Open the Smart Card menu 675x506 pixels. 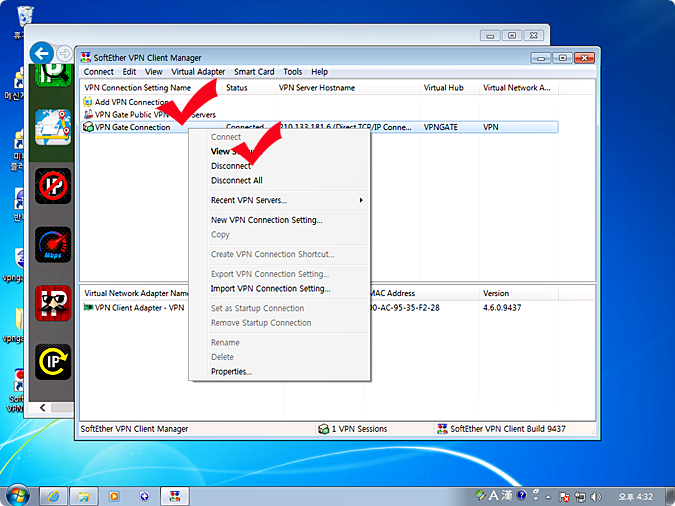[254, 72]
